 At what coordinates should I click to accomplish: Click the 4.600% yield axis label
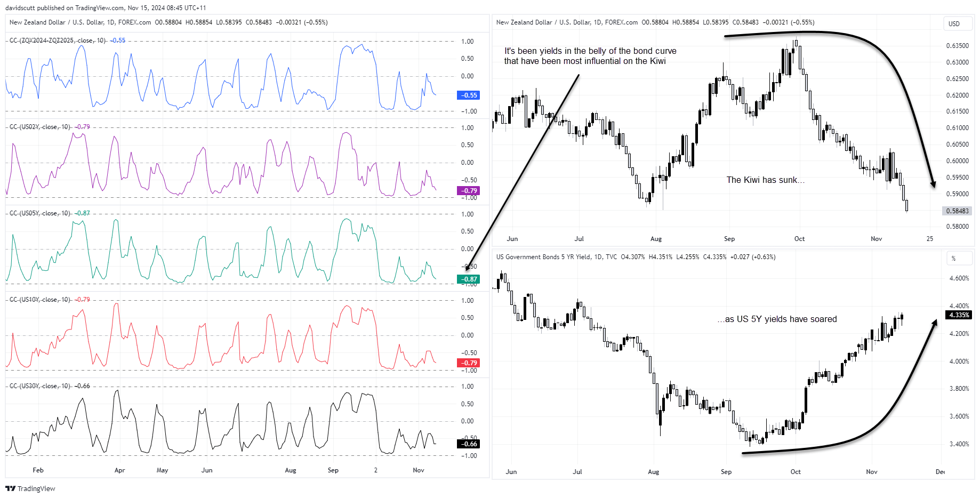(959, 278)
